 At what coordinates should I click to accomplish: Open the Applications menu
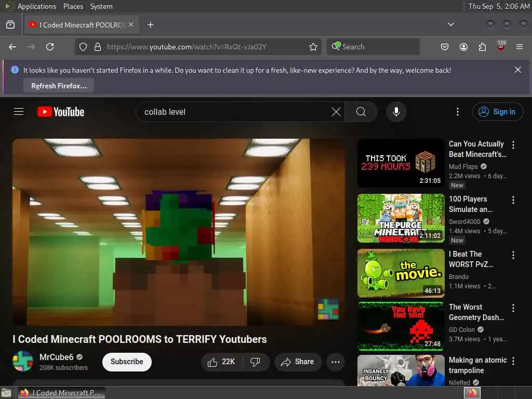[x=37, y=6]
